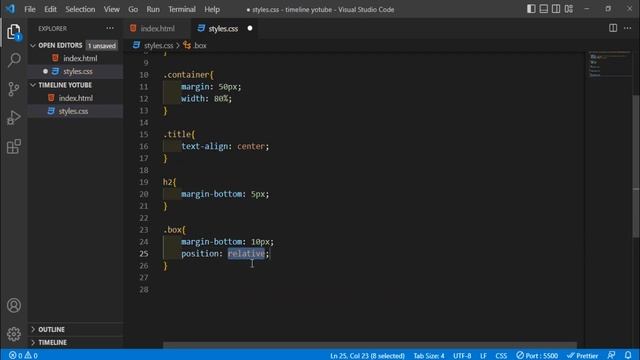Image resolution: width=640 pixels, height=360 pixels.
Task: Change LF end of line sequence
Action: pos(483,356)
